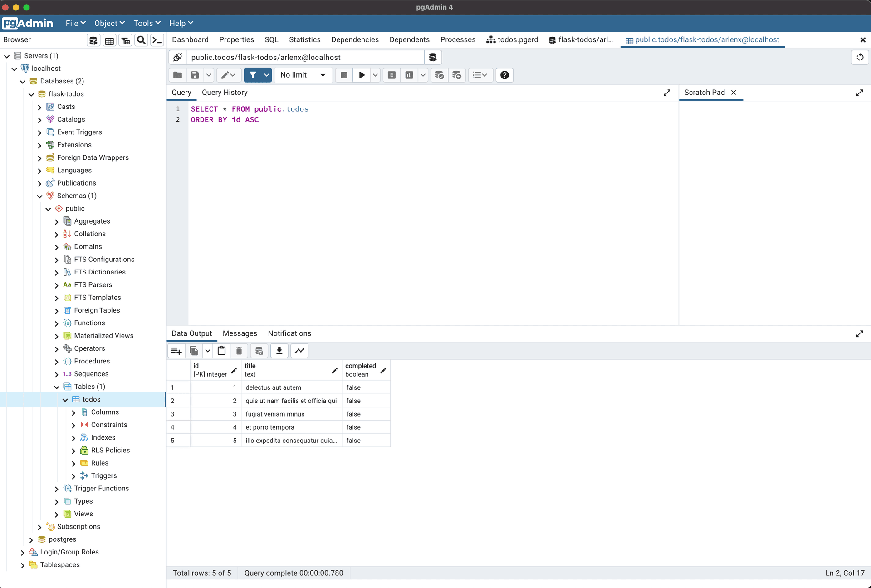This screenshot has width=871, height=588.
Task: Switch to the Query History tab
Action: pos(225,93)
